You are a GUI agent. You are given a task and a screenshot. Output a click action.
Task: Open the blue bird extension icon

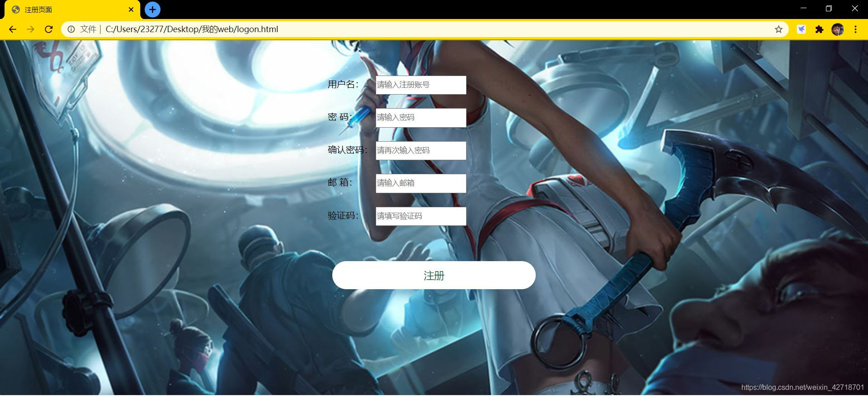(x=801, y=29)
